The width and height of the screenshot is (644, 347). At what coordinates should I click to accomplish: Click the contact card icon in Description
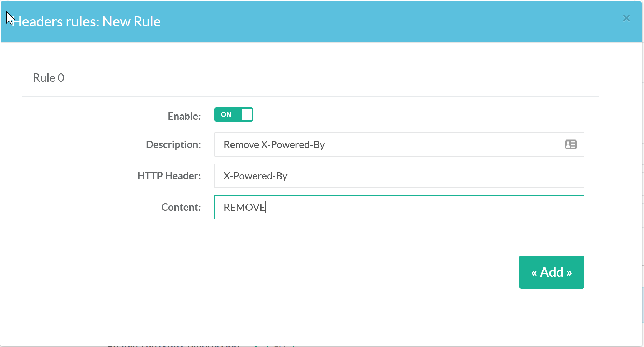pos(571,144)
